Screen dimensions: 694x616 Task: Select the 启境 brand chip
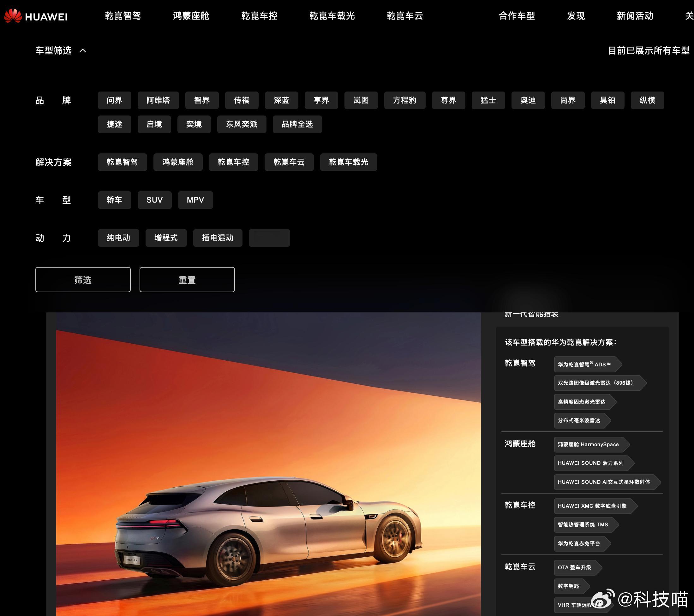(154, 124)
